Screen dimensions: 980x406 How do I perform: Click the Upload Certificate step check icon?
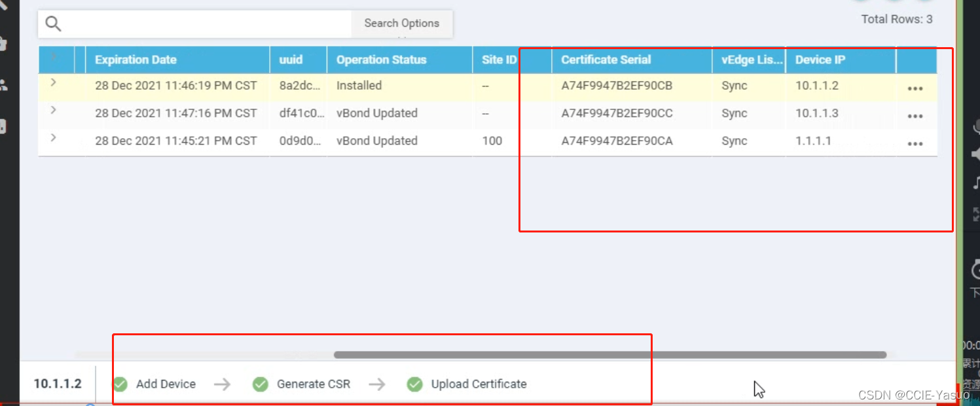pos(414,384)
